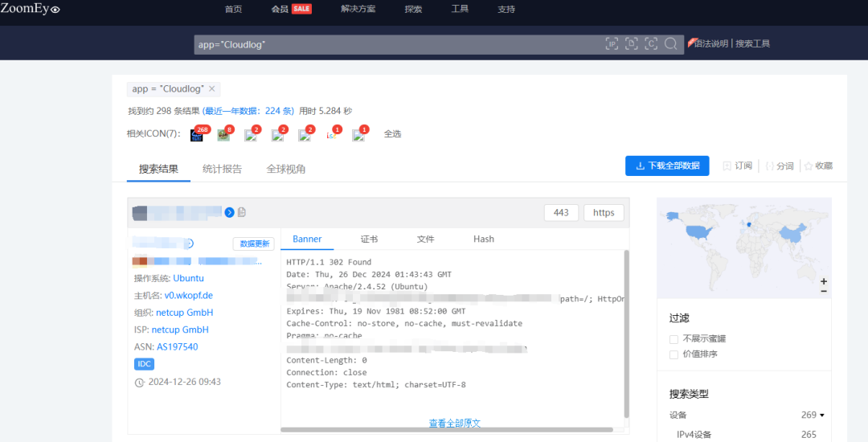Select the 文件 tab
Image resolution: width=868 pixels, height=442 pixels.
click(x=425, y=239)
